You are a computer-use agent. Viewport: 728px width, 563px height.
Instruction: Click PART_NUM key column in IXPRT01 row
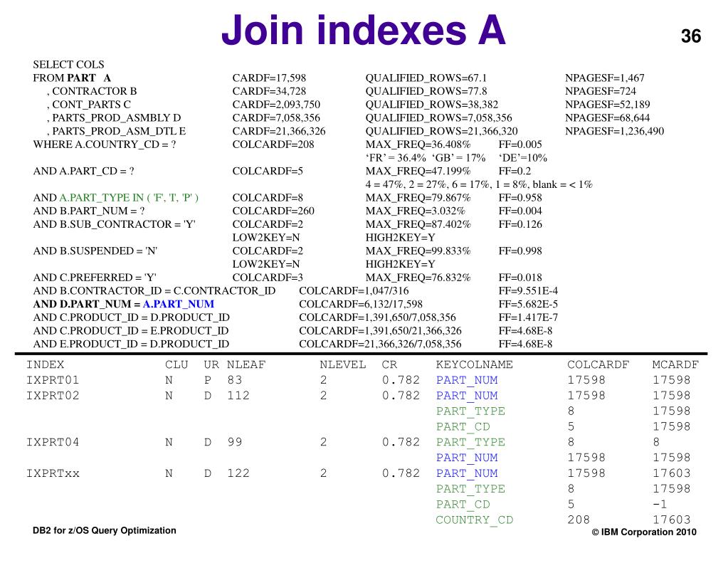(x=467, y=381)
